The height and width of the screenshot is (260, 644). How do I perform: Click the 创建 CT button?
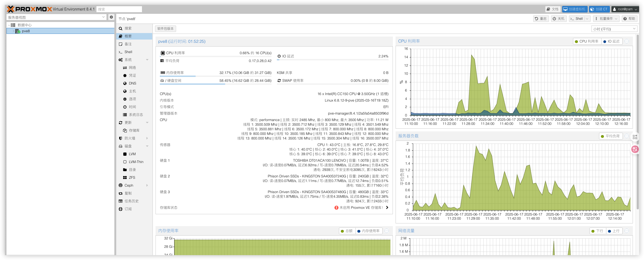click(599, 9)
